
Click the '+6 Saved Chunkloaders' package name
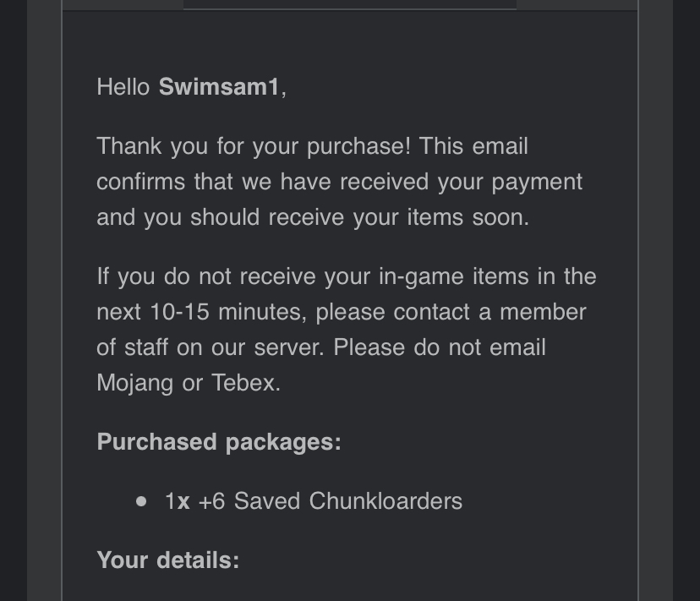(330, 501)
